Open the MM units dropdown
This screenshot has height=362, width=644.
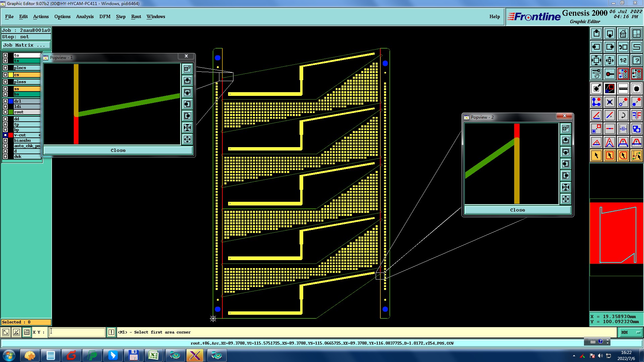point(631,332)
